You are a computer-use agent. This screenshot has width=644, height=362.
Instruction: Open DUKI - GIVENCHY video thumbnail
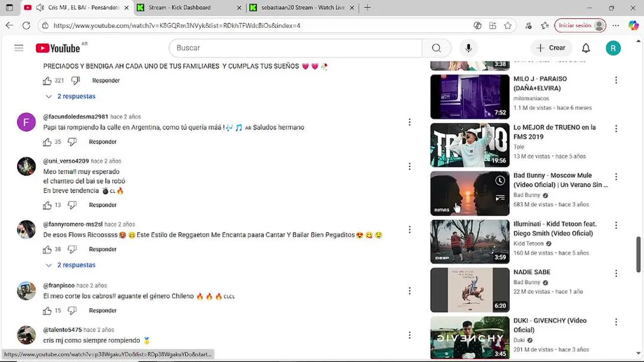tap(470, 338)
